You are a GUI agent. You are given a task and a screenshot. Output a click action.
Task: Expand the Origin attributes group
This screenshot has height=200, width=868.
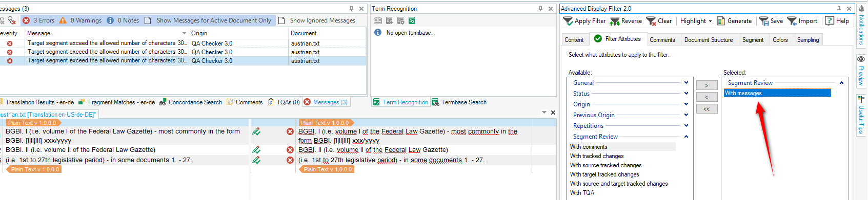tap(686, 104)
